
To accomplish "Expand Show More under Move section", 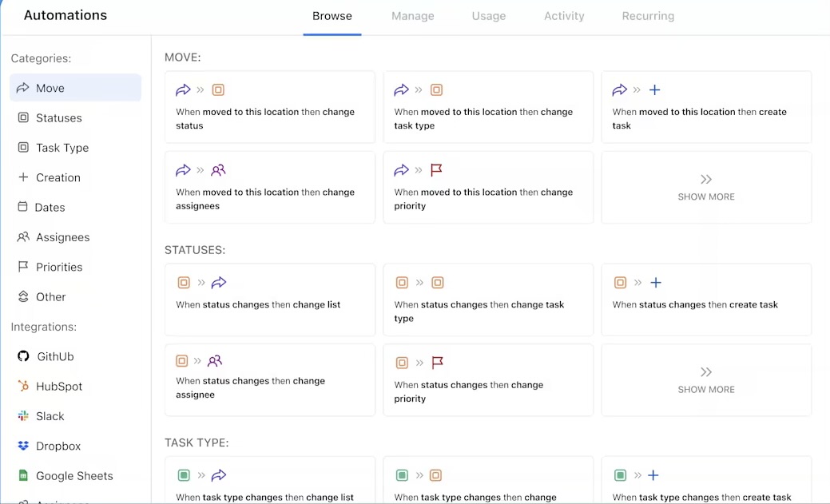I will [x=706, y=188].
